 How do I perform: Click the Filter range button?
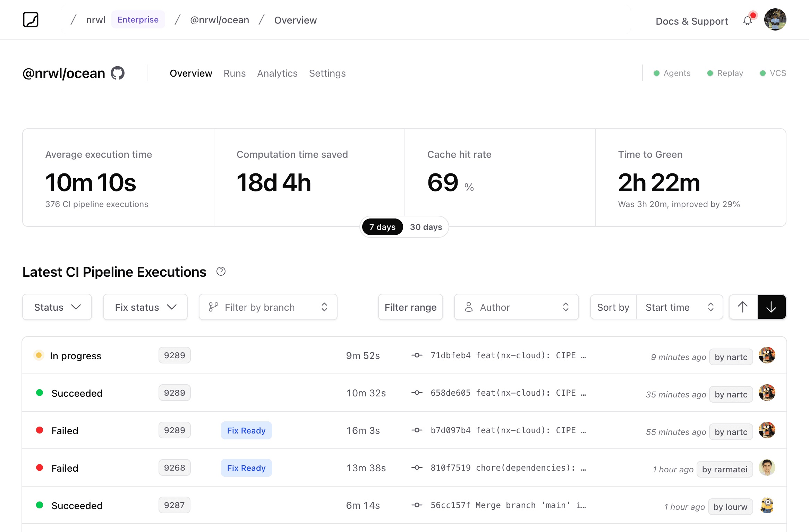point(410,307)
